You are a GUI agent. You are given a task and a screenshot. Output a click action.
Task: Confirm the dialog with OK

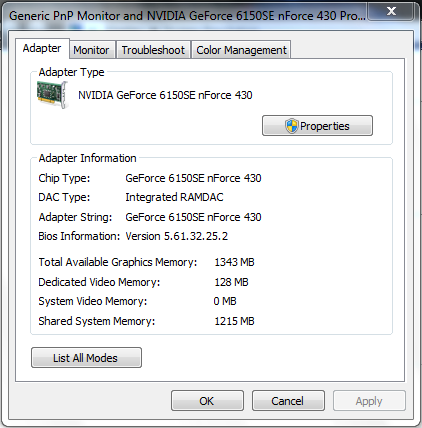(x=207, y=401)
